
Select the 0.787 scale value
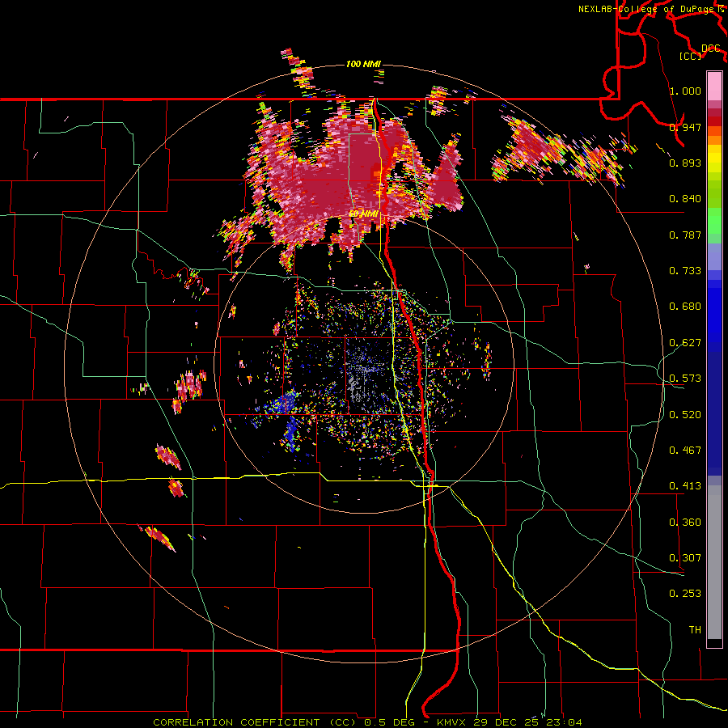(x=685, y=235)
